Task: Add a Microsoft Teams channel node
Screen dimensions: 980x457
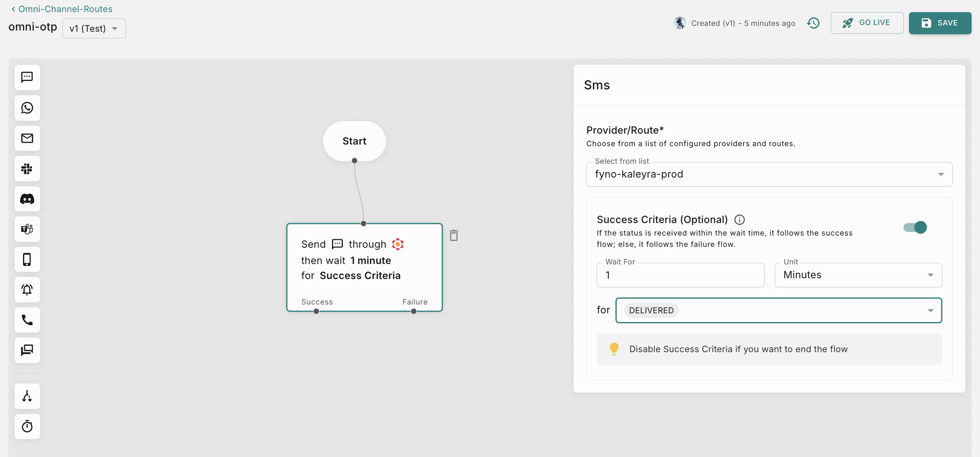Action: click(x=27, y=229)
